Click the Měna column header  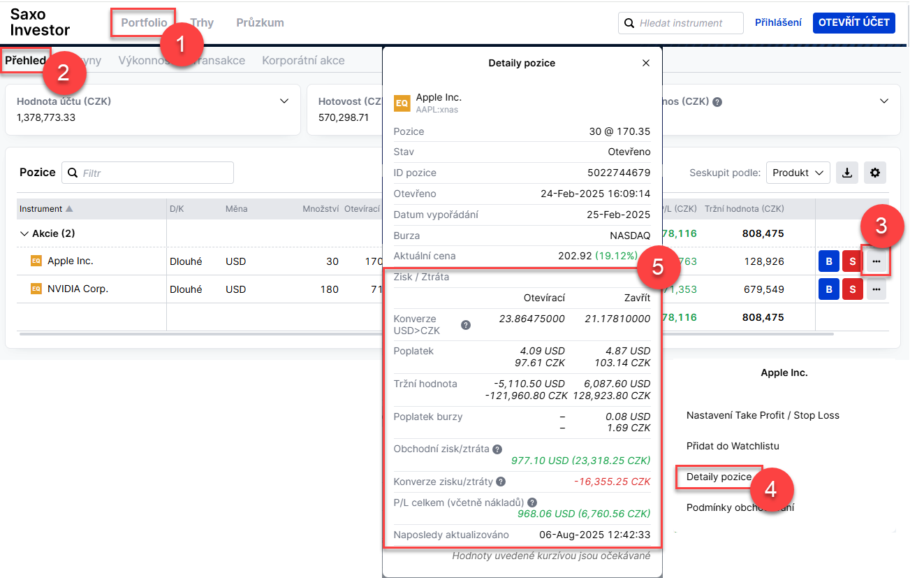236,209
